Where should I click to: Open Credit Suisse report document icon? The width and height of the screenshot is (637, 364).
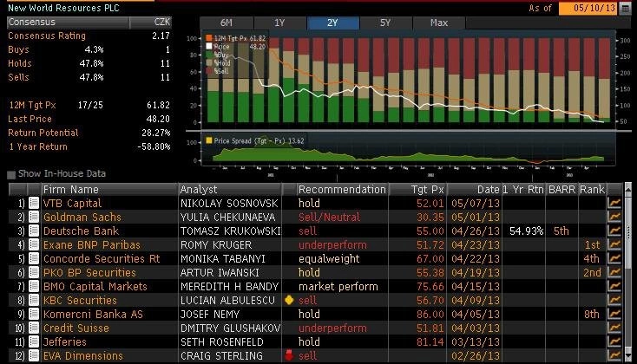[x=34, y=328]
